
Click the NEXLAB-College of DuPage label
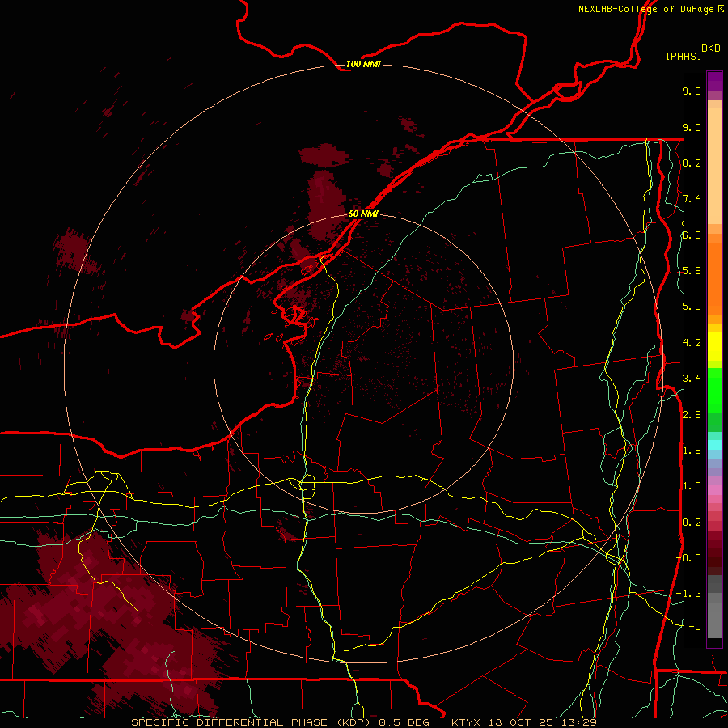point(647,9)
